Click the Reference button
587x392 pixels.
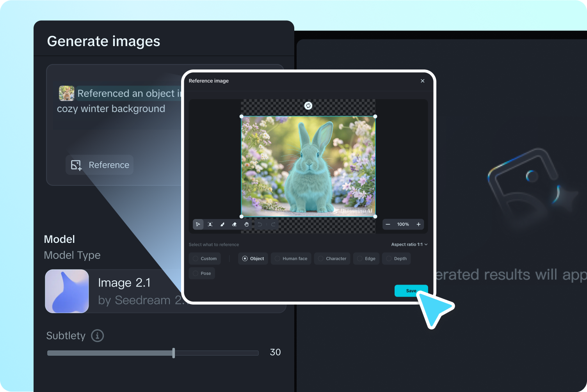tap(100, 165)
